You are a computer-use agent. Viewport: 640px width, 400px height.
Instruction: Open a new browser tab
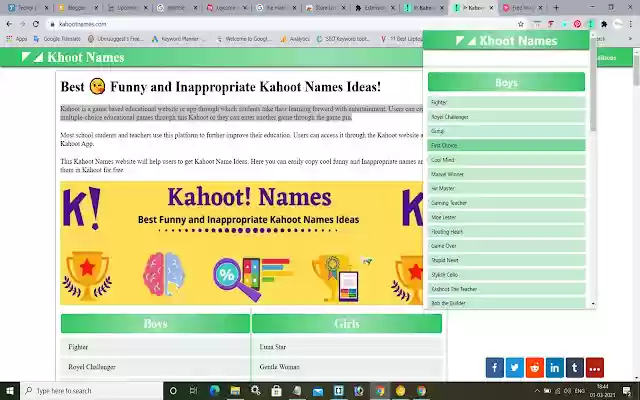pos(556,7)
